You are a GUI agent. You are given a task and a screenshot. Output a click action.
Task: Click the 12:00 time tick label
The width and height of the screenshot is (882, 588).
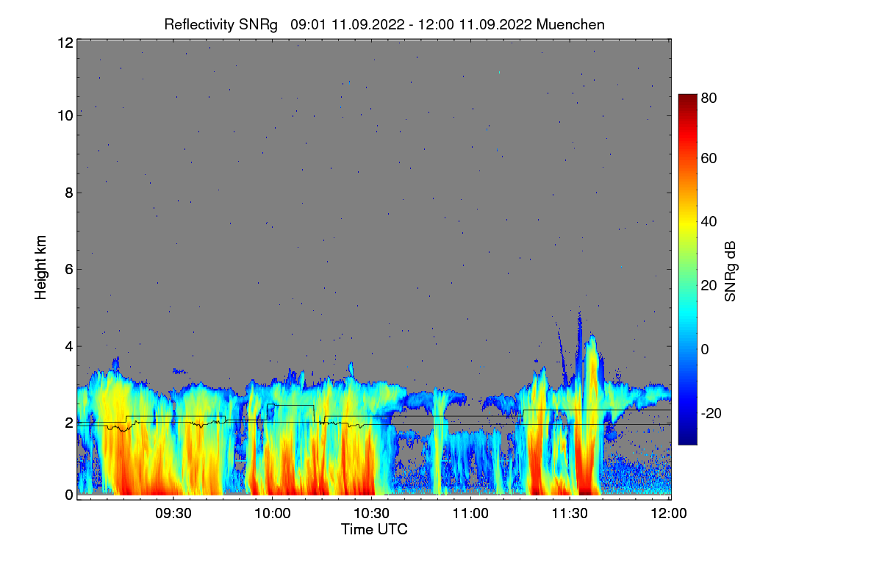[668, 514]
